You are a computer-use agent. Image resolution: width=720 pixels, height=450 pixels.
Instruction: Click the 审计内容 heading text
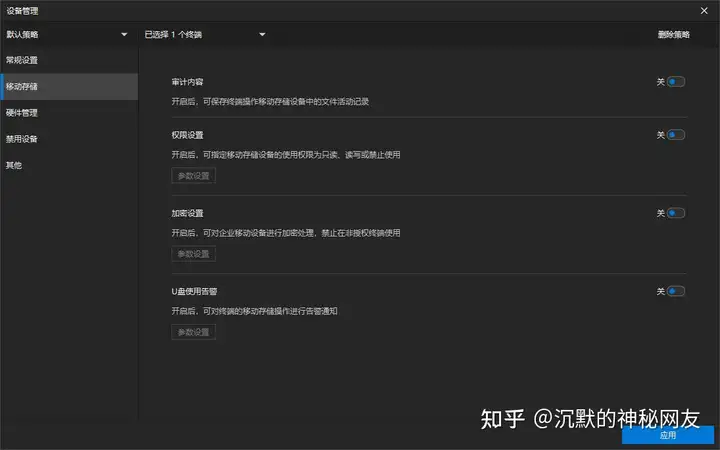click(x=187, y=82)
